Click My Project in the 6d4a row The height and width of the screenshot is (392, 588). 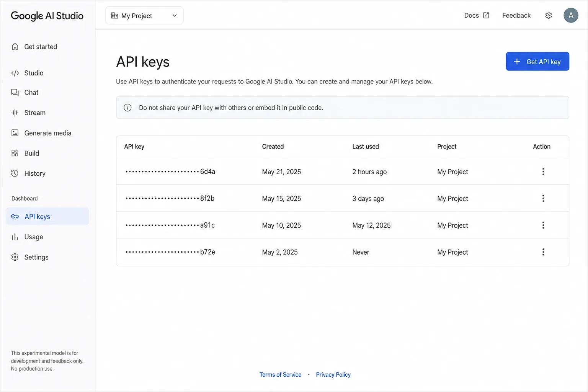452,172
